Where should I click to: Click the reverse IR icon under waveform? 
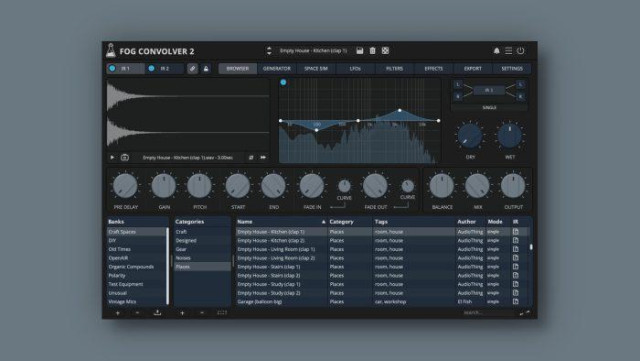(x=251, y=157)
